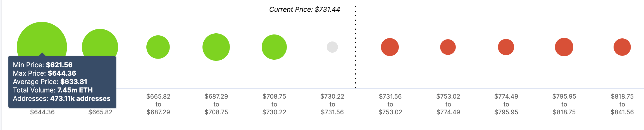
Task: Click the green bubble for $708.75 to $730.22
Action: 274,47
